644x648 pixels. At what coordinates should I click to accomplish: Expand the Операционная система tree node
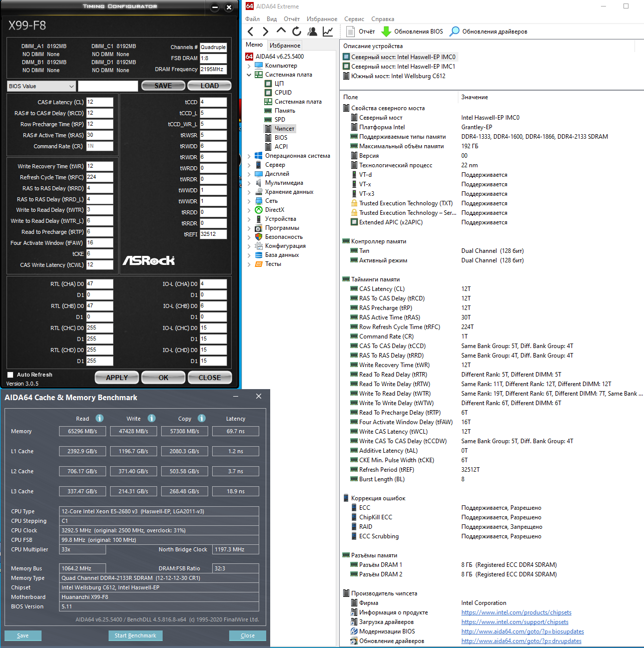[x=249, y=156]
